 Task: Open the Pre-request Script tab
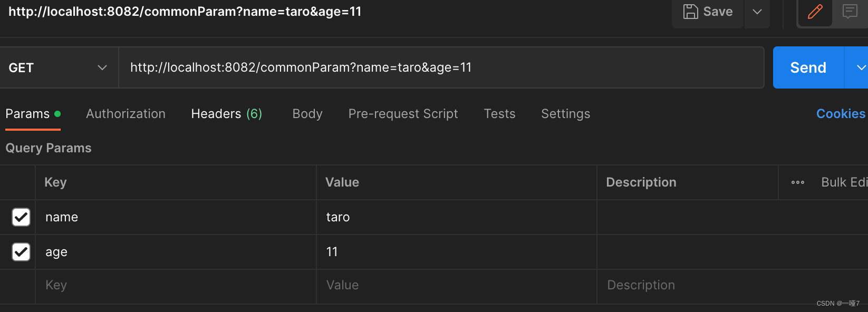(x=403, y=114)
